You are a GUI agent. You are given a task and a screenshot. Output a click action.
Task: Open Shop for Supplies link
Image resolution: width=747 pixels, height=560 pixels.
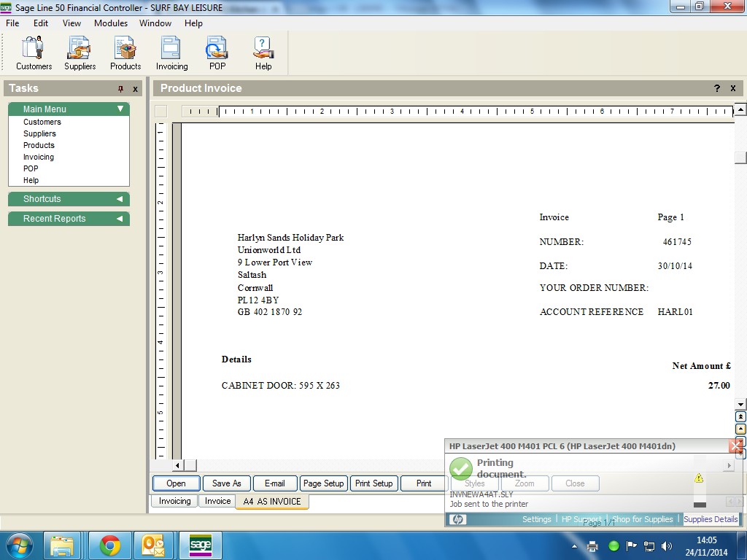642,519
